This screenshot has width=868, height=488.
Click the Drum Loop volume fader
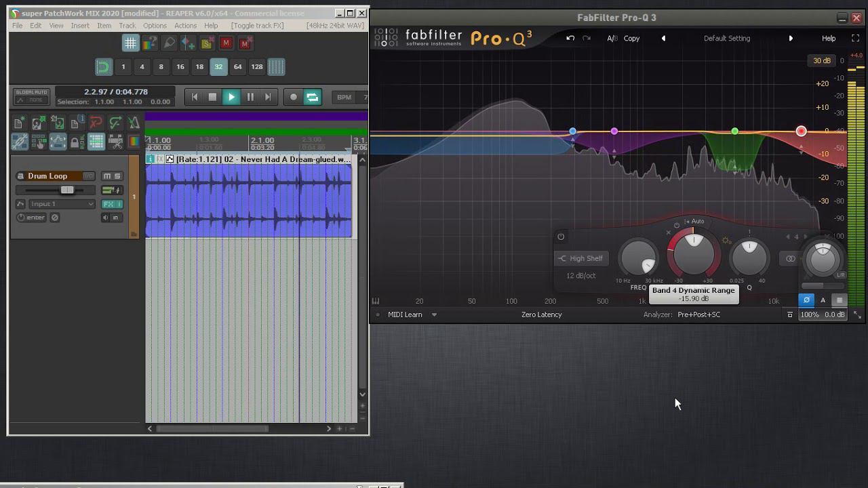point(67,190)
